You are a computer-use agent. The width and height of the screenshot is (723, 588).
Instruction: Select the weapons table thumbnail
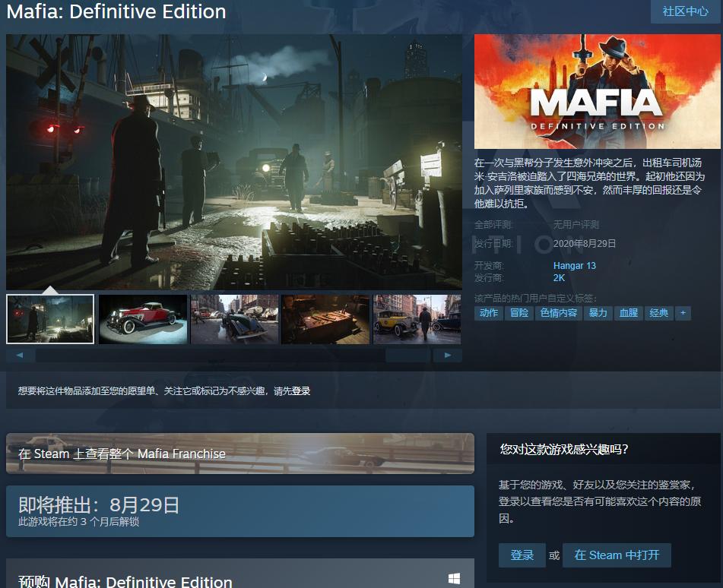(x=325, y=319)
